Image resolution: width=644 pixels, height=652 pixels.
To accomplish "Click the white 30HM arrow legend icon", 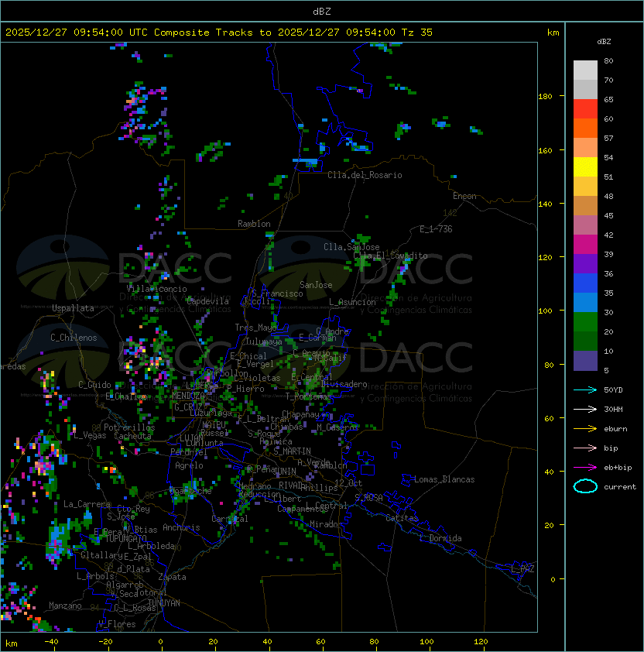I will coord(585,409).
